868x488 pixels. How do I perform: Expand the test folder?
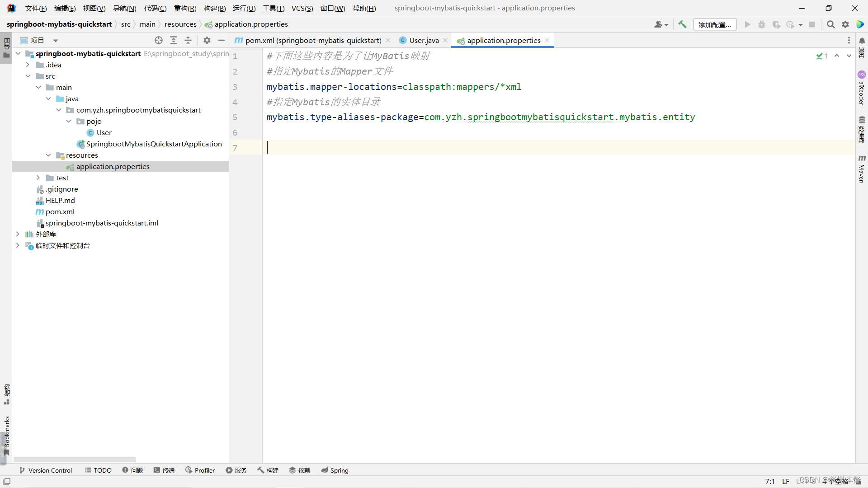click(x=38, y=178)
